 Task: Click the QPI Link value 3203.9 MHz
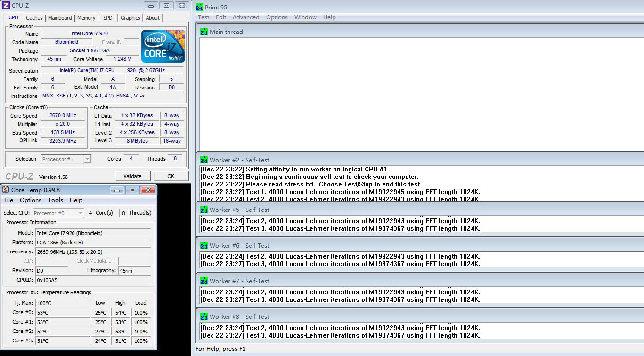63,141
